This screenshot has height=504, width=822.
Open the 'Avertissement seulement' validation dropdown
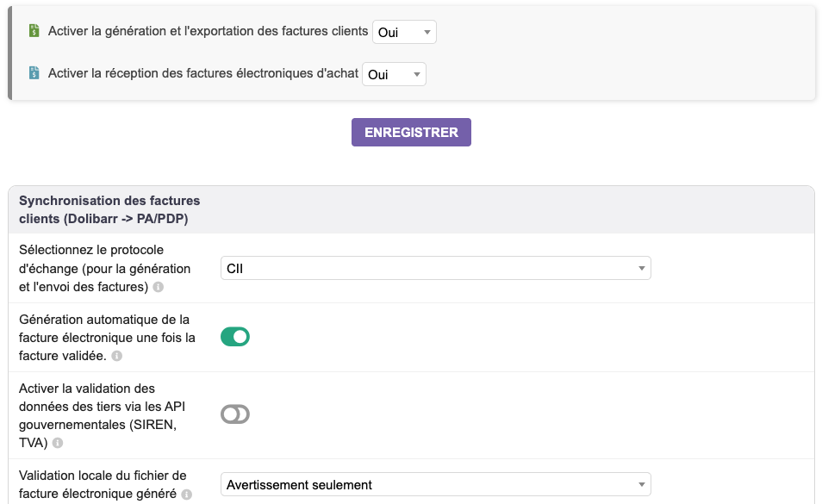(x=436, y=484)
